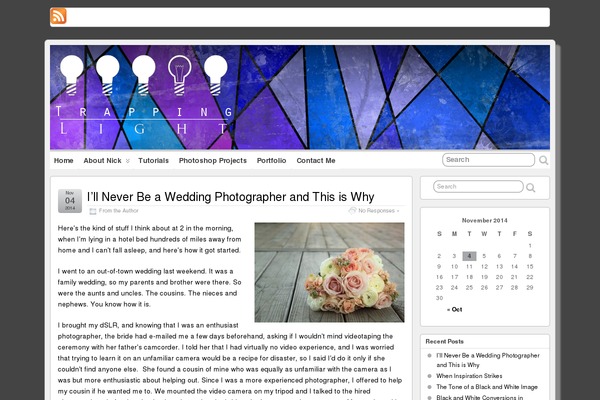Open recent post When Inspiration Strikes

pos(469,376)
